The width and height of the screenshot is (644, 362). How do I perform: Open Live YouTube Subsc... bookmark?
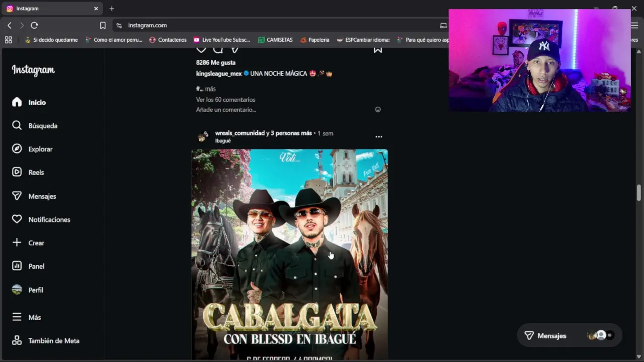[221, 40]
